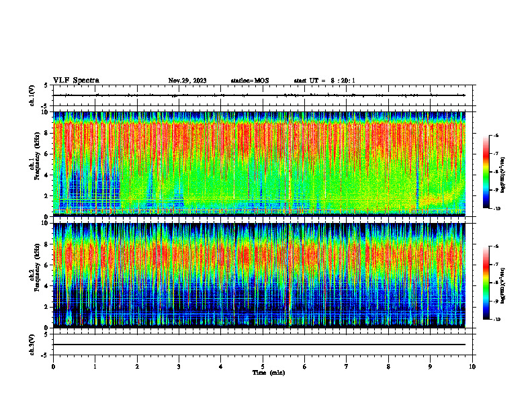The height and width of the screenshot is (411, 532).
Task: Click the log(PSD) label beside ch.2 colorbar
Action: 503,286
